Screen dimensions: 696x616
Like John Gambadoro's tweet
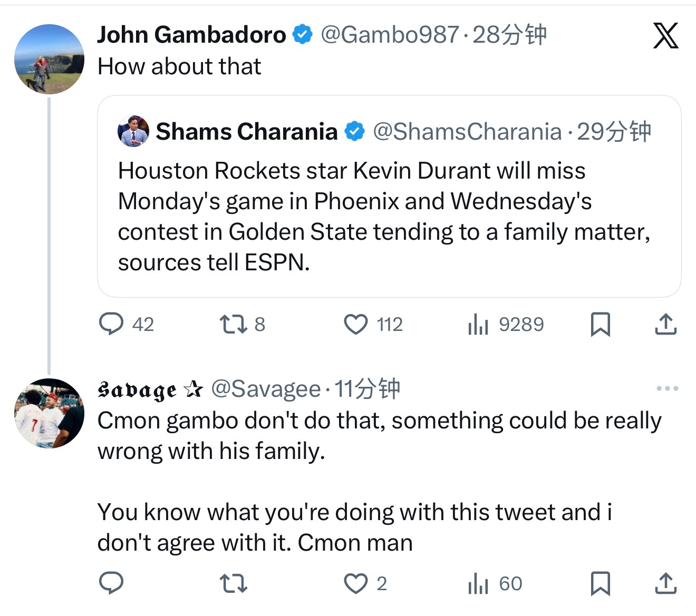[356, 324]
